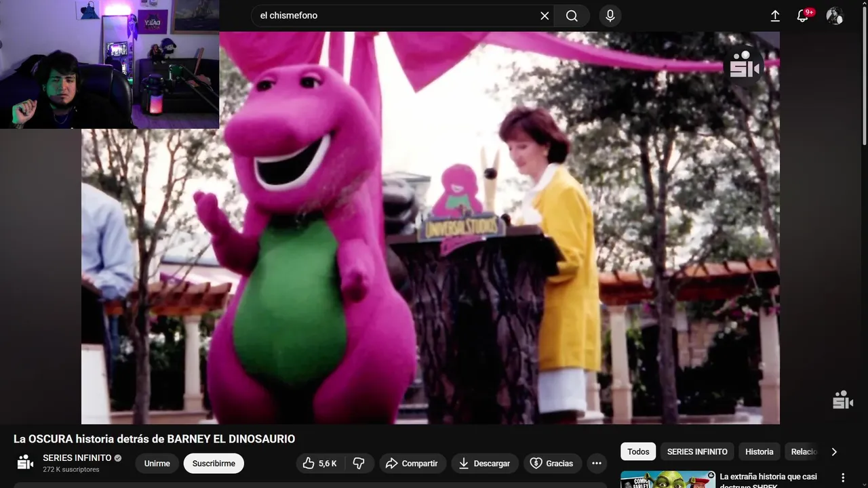The image size is (868, 488).
Task: Show next filter chips with arrow
Action: pos(834,451)
